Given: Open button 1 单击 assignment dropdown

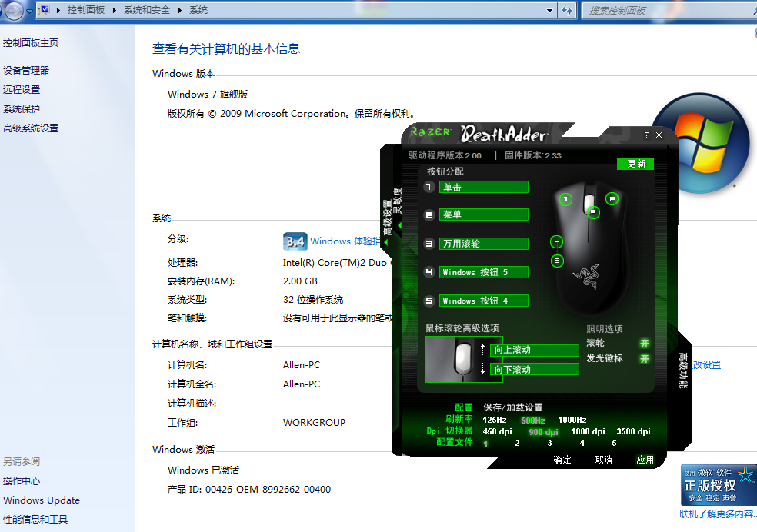Looking at the screenshot, I should tap(484, 187).
